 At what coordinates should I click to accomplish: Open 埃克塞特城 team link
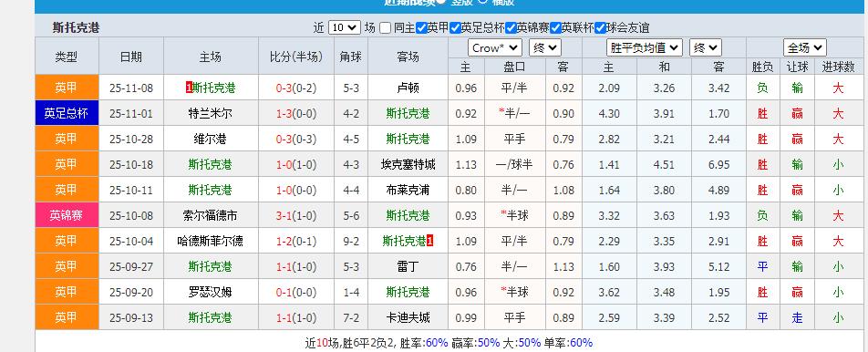(x=408, y=164)
